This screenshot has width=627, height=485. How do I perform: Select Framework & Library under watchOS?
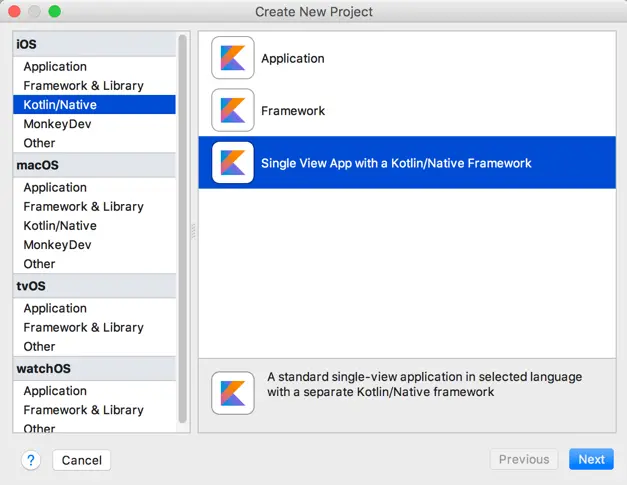94,410
